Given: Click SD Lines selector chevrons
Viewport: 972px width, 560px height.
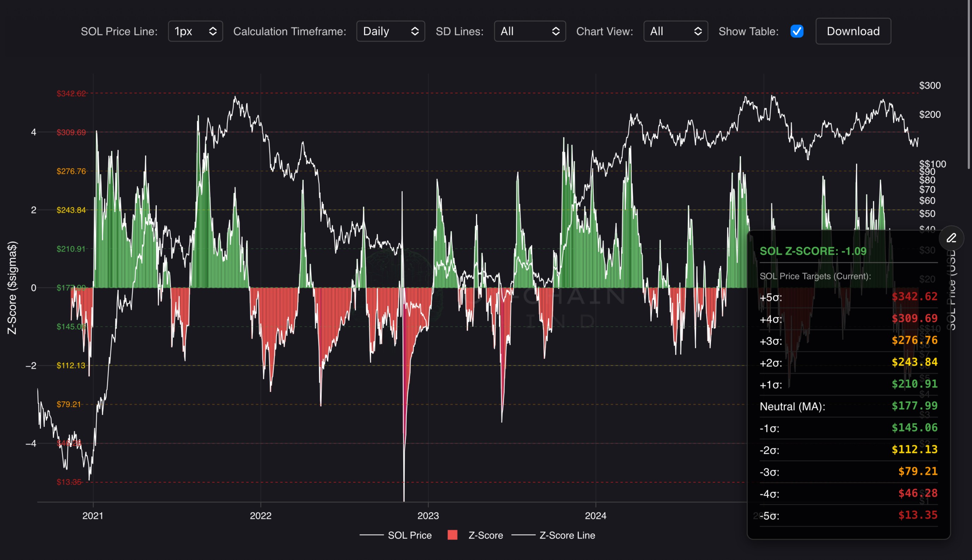Looking at the screenshot, I should coord(556,31).
